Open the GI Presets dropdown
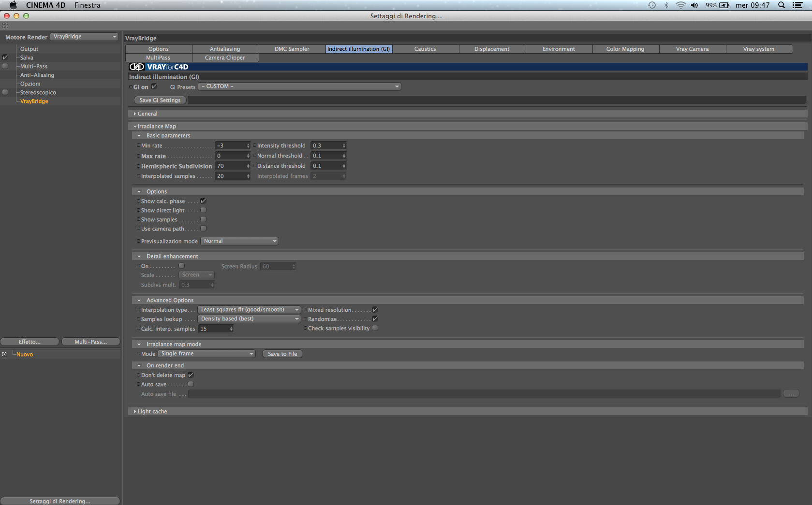Screen dimensions: 812x505 click(300, 87)
